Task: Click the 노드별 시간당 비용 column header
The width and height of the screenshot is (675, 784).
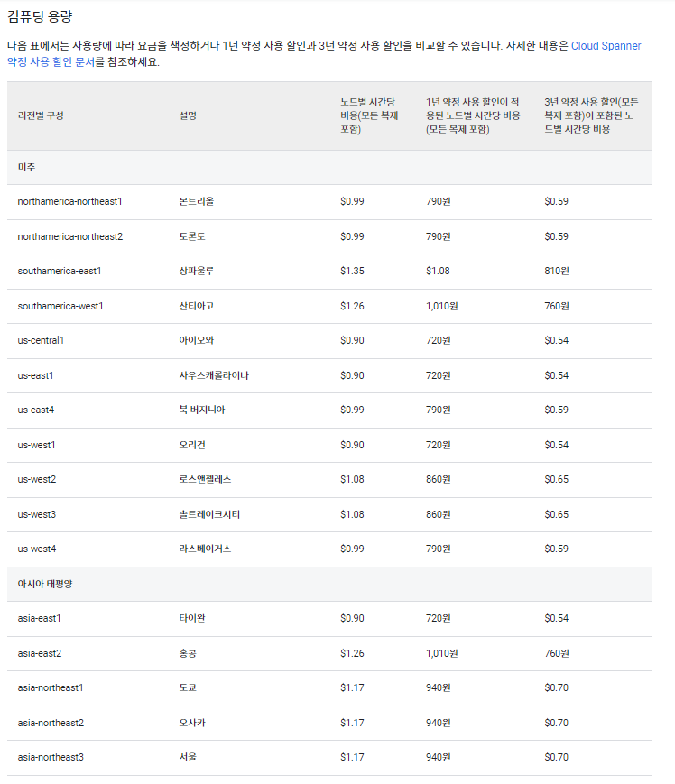Action: pyautogui.click(x=371, y=115)
